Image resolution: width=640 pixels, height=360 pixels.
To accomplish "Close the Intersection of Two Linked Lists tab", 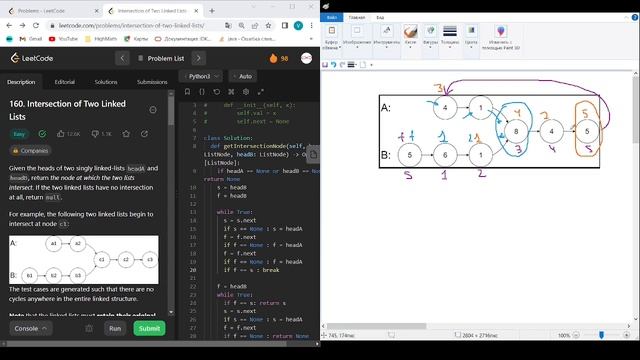I will (196, 11).
